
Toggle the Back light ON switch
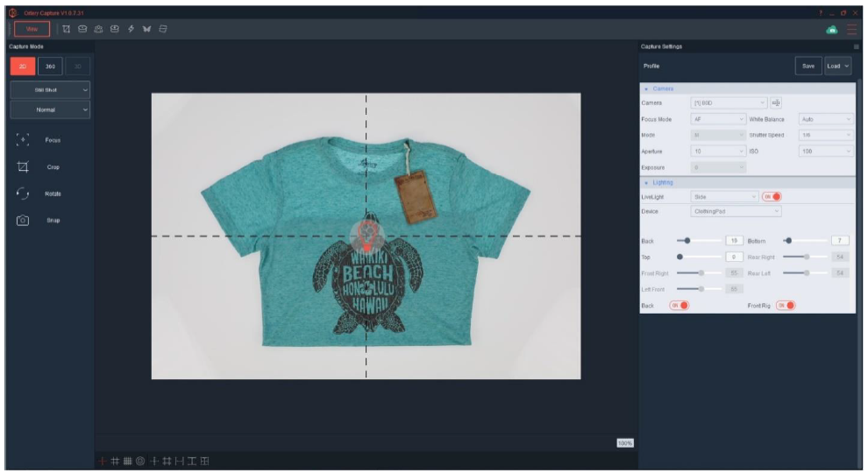(x=679, y=306)
